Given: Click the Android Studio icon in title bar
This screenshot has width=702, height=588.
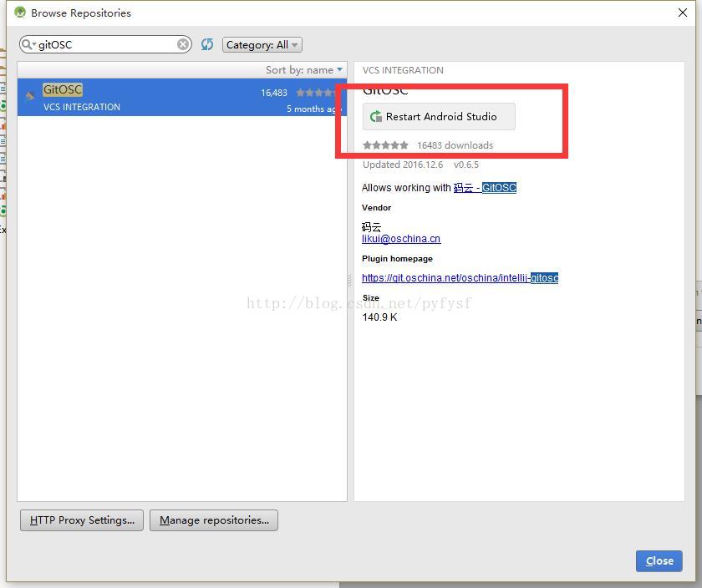Looking at the screenshot, I should point(20,13).
